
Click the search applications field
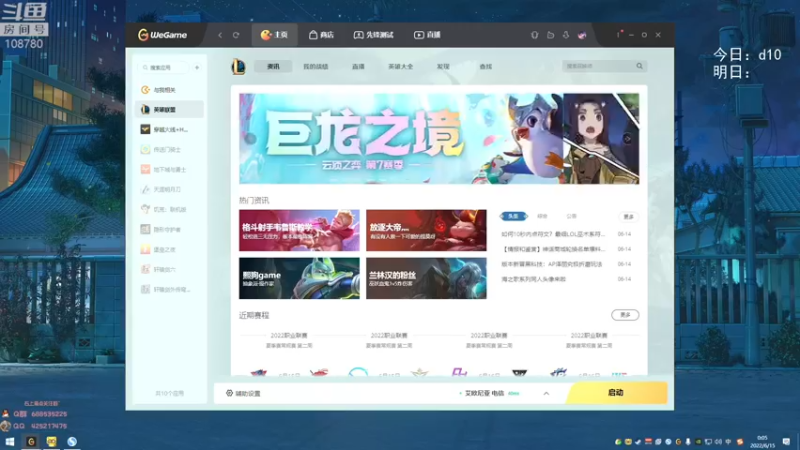point(163,67)
